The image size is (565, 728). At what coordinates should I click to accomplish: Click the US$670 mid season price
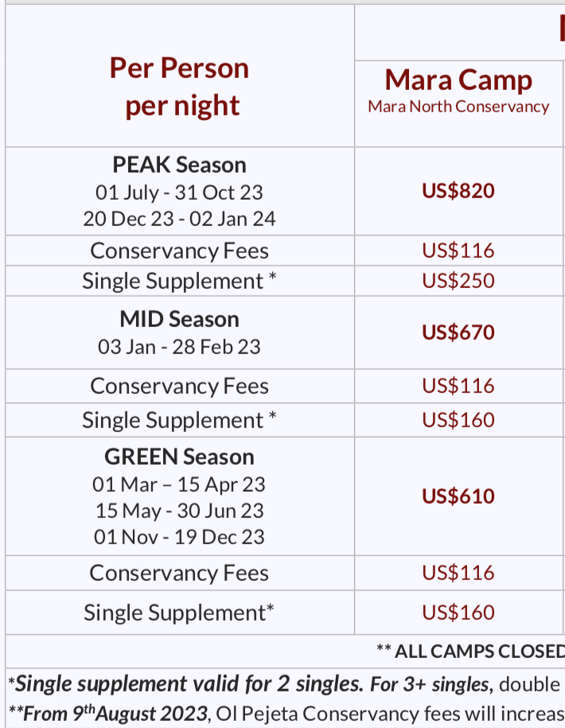pyautogui.click(x=458, y=333)
